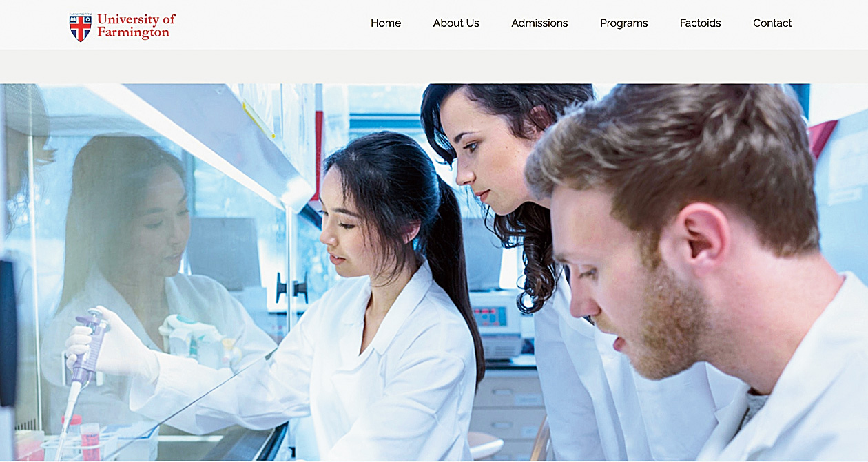Click the Contact link
Viewport: 868px width, 462px height.
(772, 23)
